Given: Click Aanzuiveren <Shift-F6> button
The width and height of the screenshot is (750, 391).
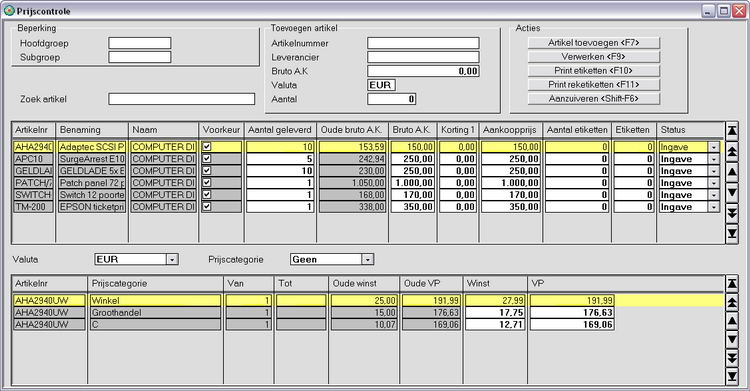Looking at the screenshot, I should (x=594, y=99).
